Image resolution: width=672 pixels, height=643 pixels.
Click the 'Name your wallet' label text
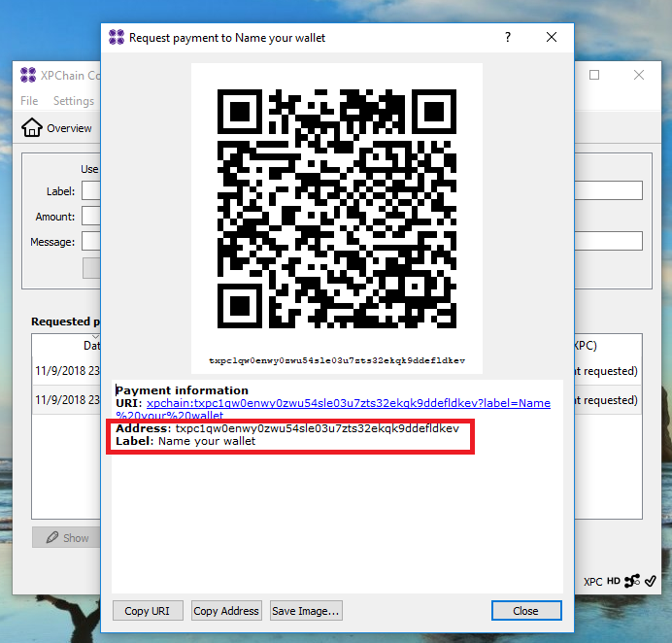[x=207, y=441]
